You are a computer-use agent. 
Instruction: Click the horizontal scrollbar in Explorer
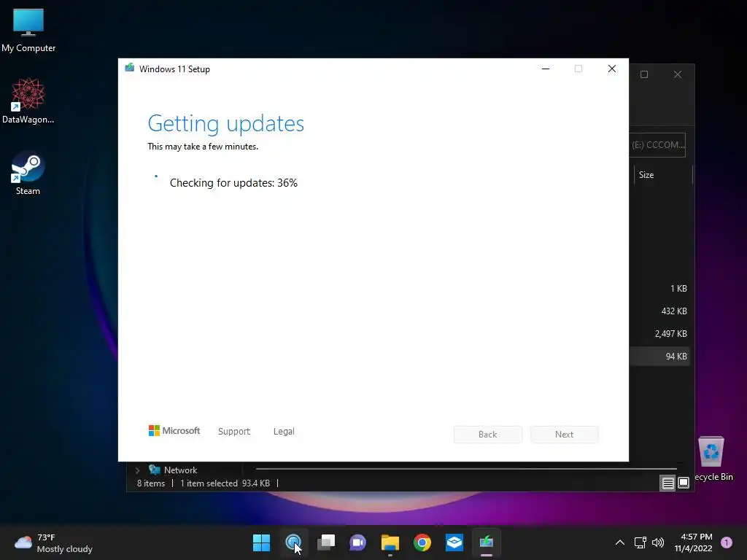[466, 469]
